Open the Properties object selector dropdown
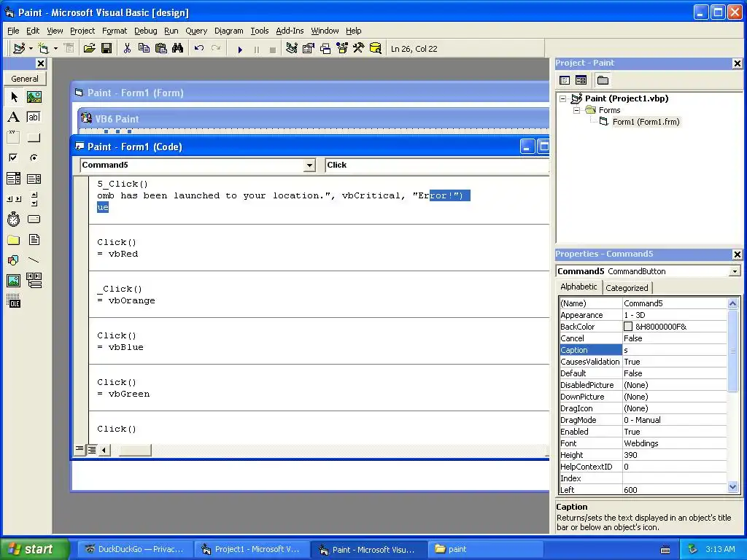 point(735,271)
